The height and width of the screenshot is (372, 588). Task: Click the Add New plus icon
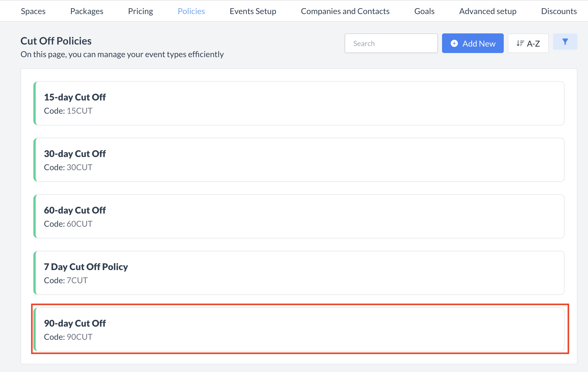coord(454,43)
